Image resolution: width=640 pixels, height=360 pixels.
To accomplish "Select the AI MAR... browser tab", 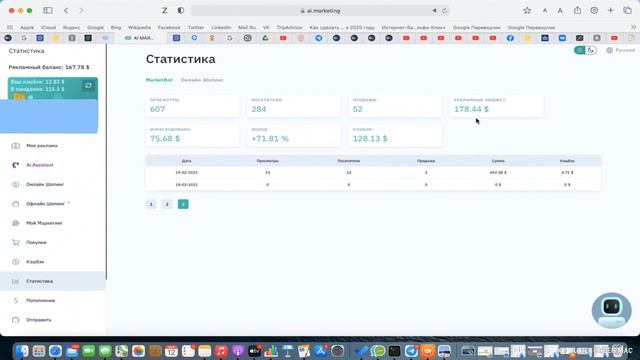I will coord(140,38).
